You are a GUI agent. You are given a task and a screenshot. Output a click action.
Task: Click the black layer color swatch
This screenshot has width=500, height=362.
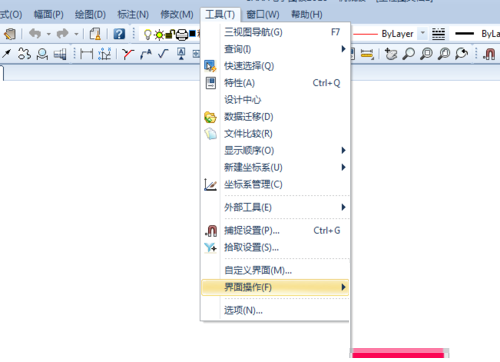click(x=192, y=33)
